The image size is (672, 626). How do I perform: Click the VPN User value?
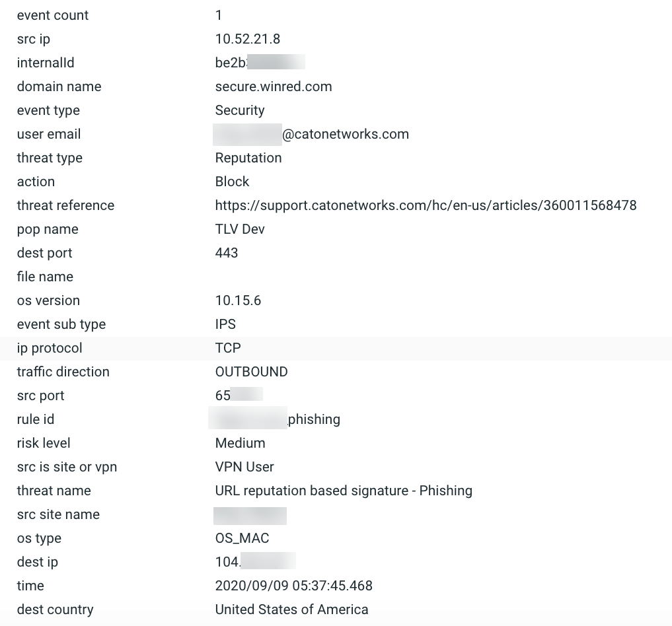point(244,467)
